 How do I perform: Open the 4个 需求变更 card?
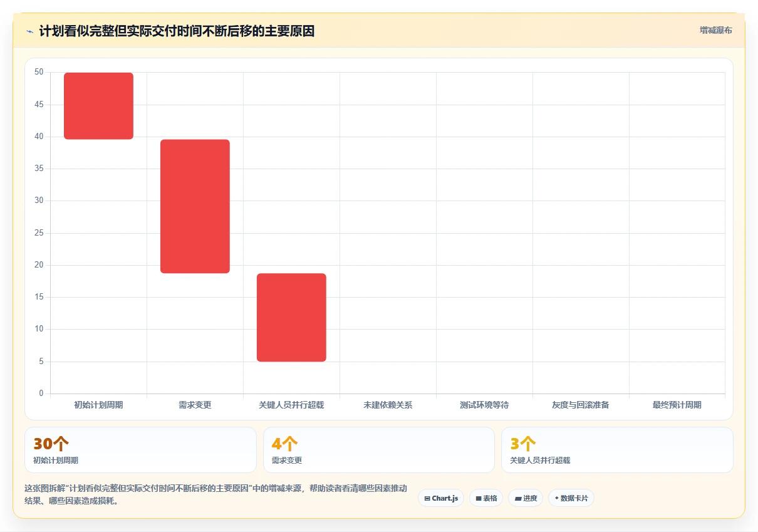[379, 450]
